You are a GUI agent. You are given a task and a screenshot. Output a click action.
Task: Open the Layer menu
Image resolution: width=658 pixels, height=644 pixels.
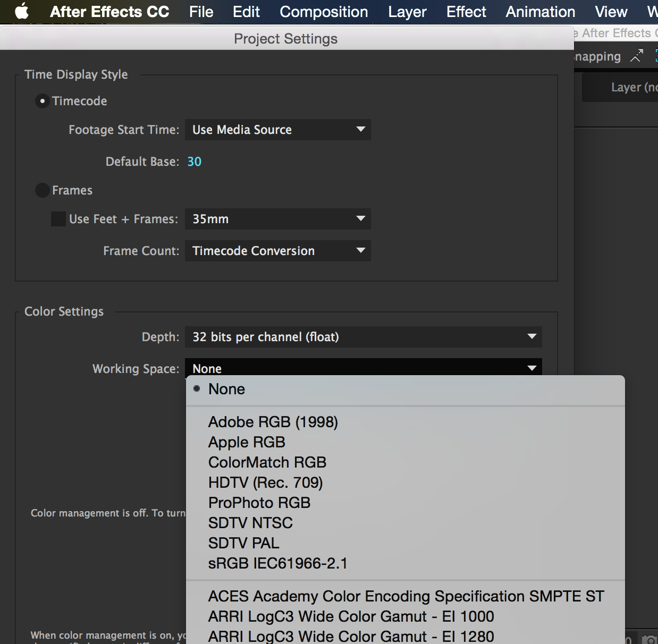tap(407, 12)
